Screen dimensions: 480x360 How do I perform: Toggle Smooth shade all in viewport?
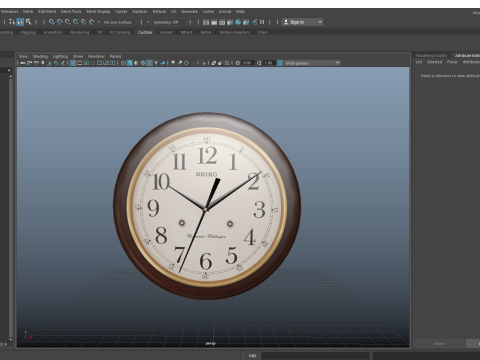point(130,63)
